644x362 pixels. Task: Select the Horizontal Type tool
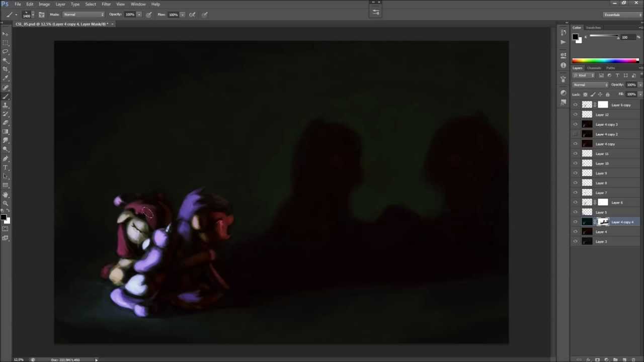click(x=6, y=167)
